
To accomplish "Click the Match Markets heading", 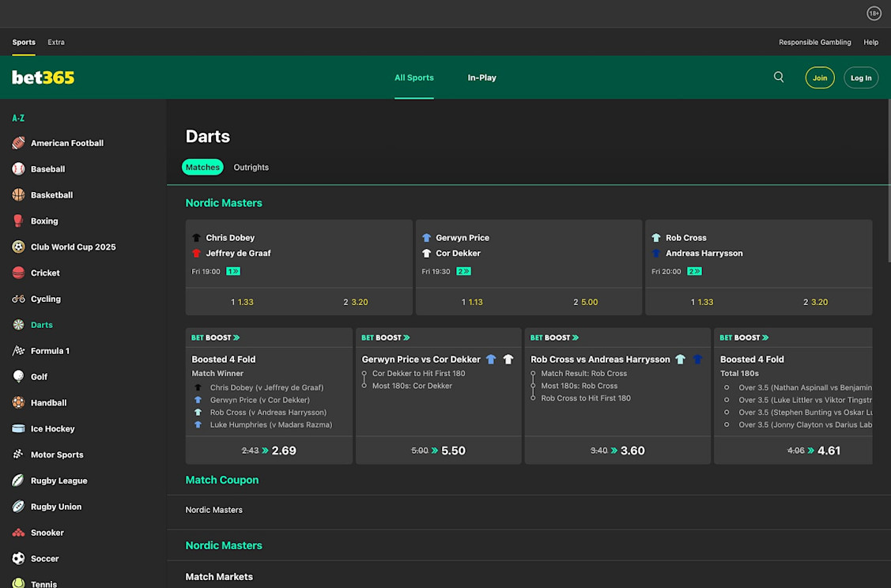I will (x=219, y=577).
